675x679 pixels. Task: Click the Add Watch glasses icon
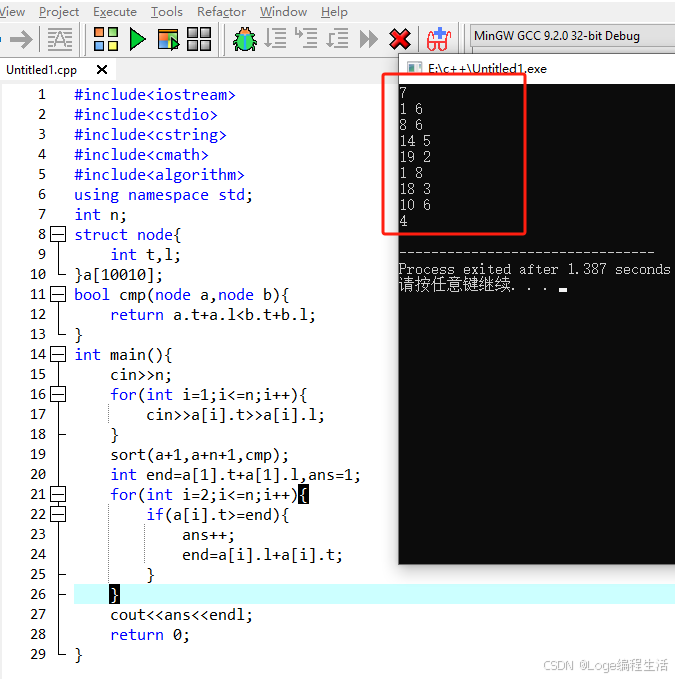439,39
